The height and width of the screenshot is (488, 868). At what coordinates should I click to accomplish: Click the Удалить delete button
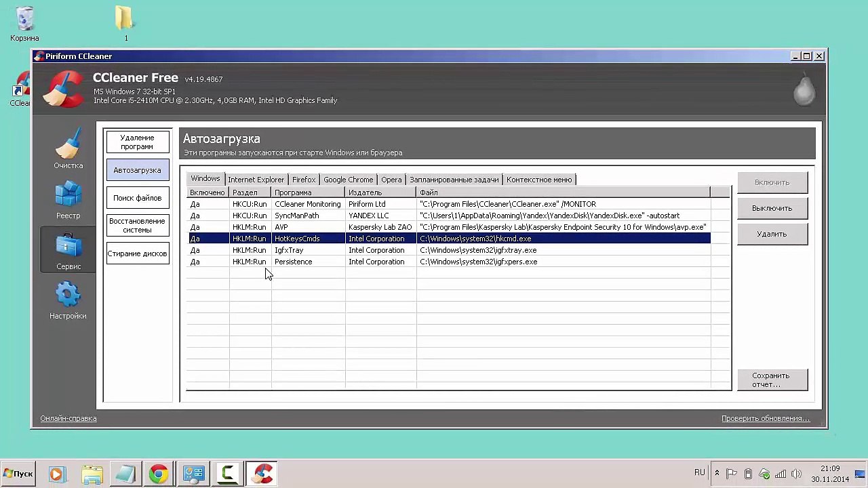772,234
